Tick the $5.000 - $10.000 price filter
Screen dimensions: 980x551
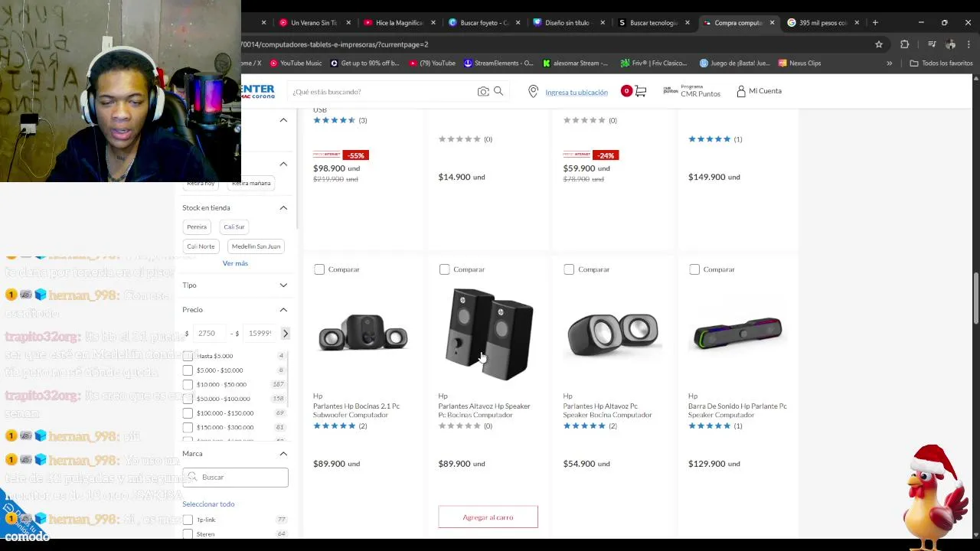188,370
